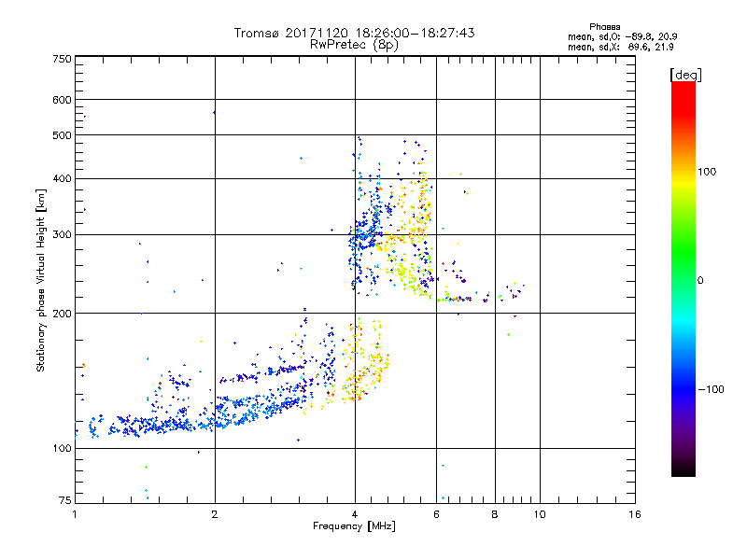Click the x-axis label '6'

coord(436,514)
